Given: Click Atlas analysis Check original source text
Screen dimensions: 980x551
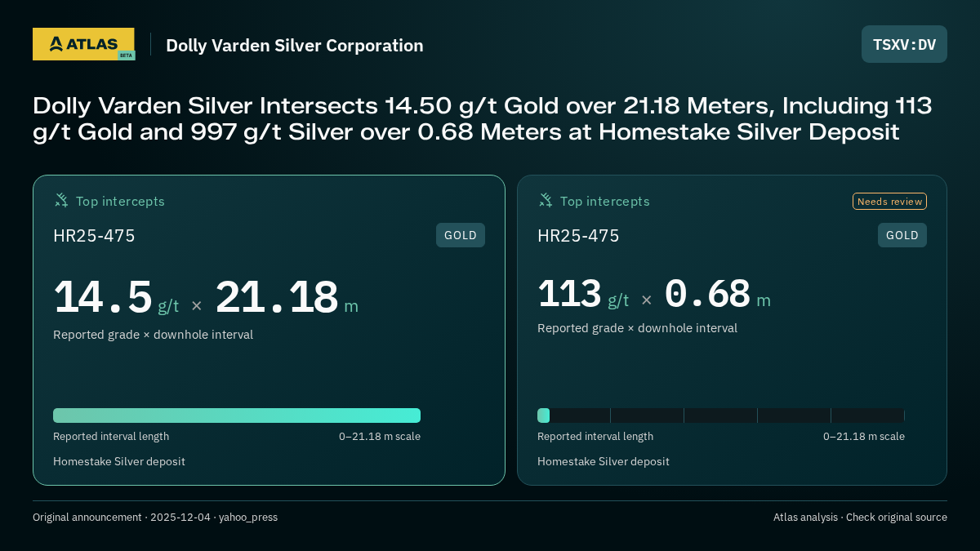Looking at the screenshot, I should pyautogui.click(x=860, y=517).
